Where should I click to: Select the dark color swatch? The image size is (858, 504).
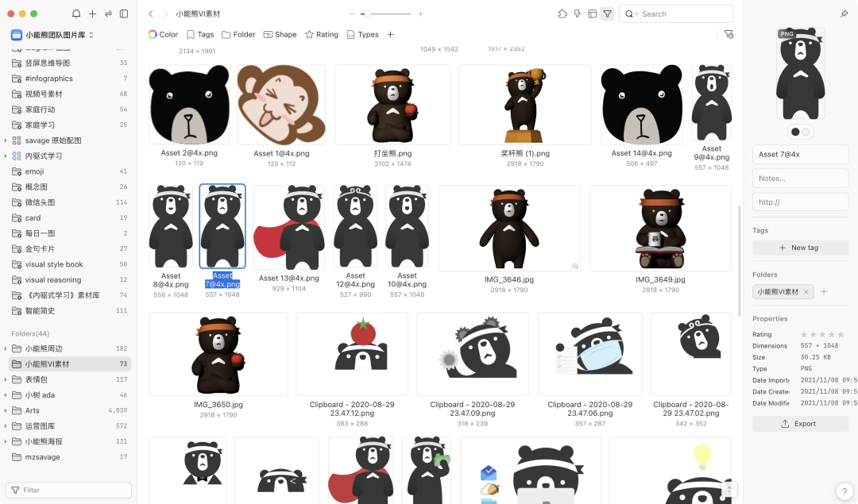click(795, 132)
